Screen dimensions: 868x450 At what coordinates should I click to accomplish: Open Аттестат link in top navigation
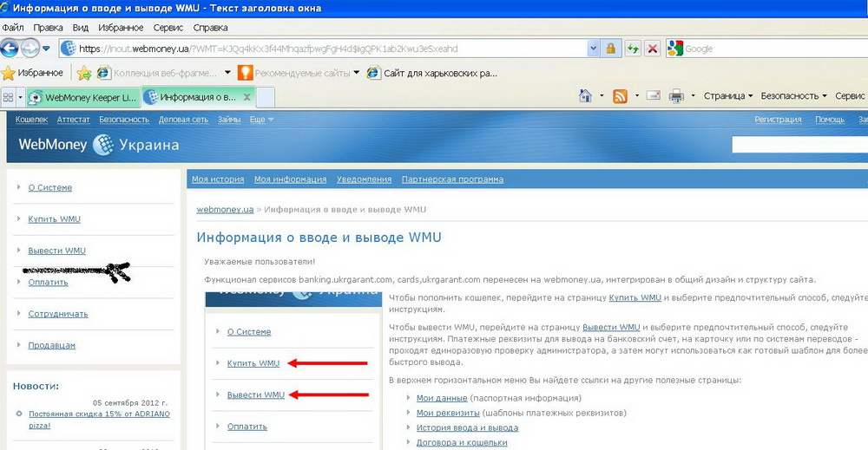point(73,120)
